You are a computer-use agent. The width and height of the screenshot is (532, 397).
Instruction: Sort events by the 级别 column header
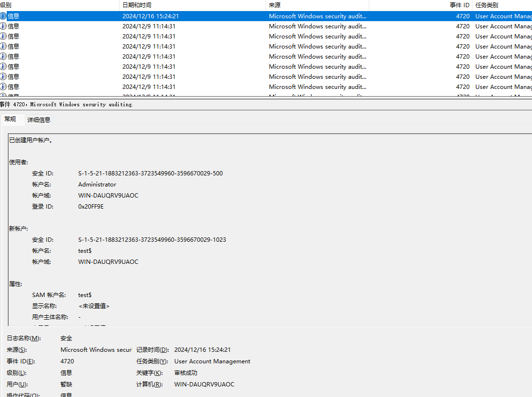[x=60, y=5]
